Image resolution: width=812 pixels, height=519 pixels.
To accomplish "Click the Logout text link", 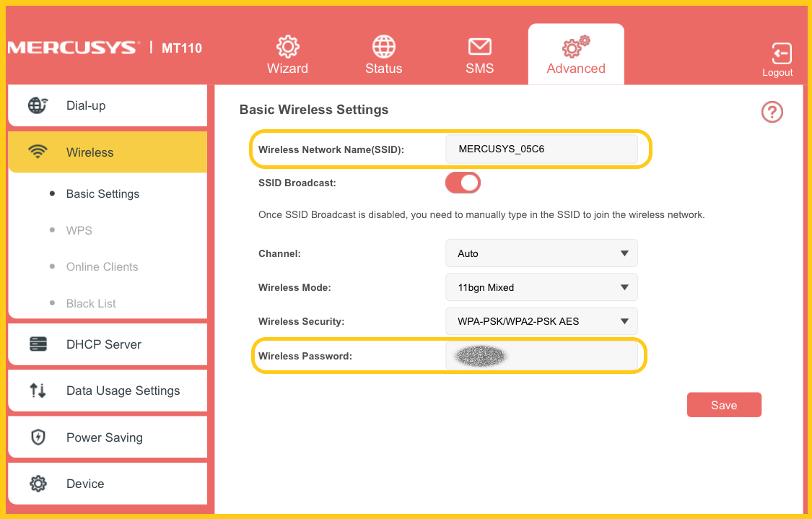I will 777,72.
